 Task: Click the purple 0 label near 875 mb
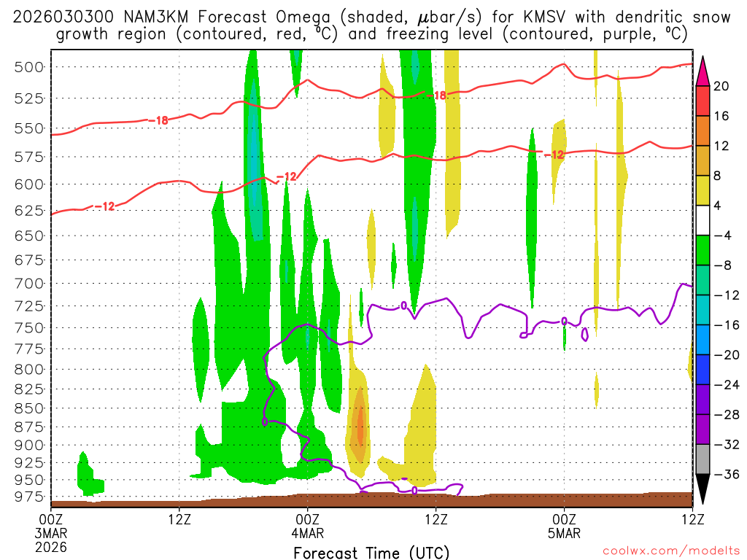point(265,422)
